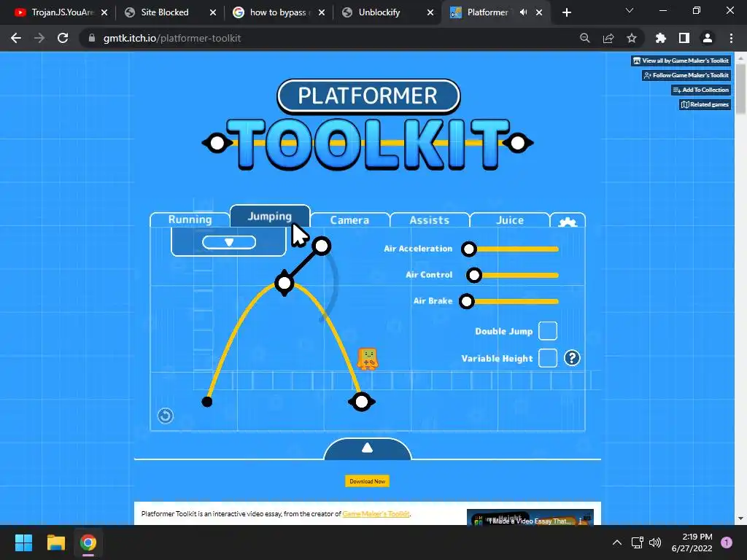This screenshot has width=747, height=560.
Task: Go back using browser back arrow
Action: [x=16, y=38]
